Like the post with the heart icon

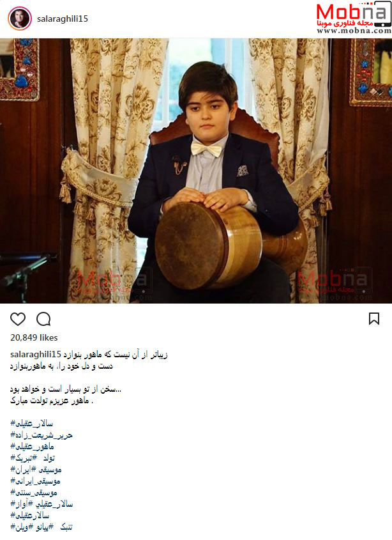[x=18, y=320]
